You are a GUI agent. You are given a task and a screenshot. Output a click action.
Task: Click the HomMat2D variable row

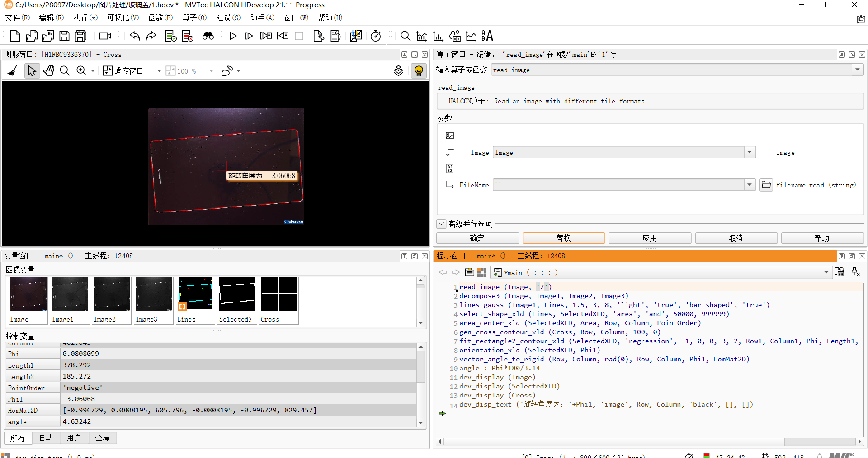tap(212, 410)
